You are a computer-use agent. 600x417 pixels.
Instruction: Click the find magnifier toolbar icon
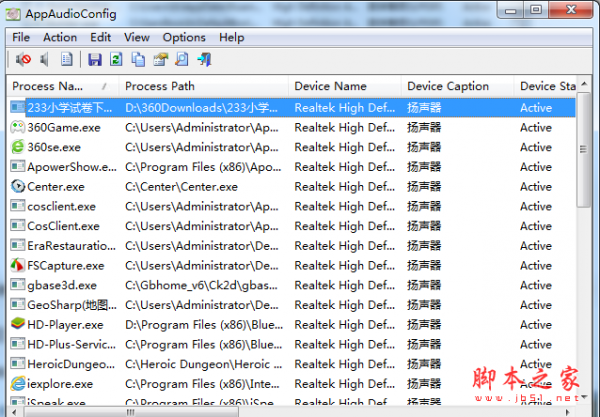point(182,59)
